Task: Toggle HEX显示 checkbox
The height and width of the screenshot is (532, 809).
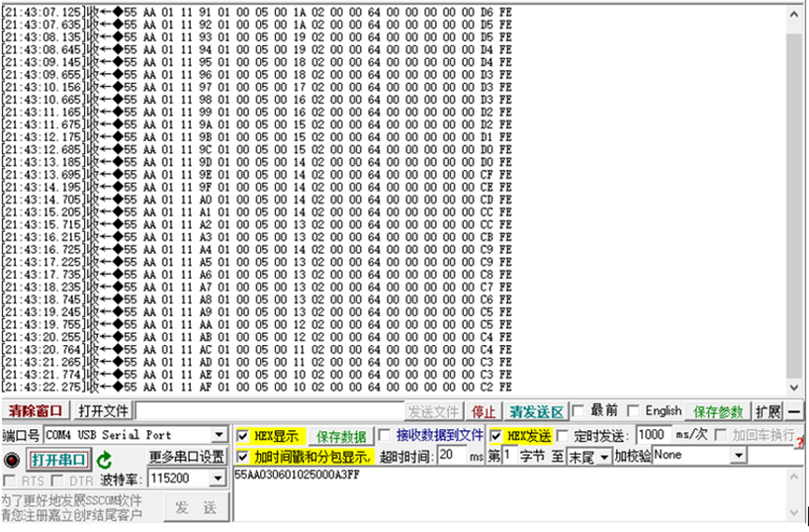Action: [x=242, y=437]
